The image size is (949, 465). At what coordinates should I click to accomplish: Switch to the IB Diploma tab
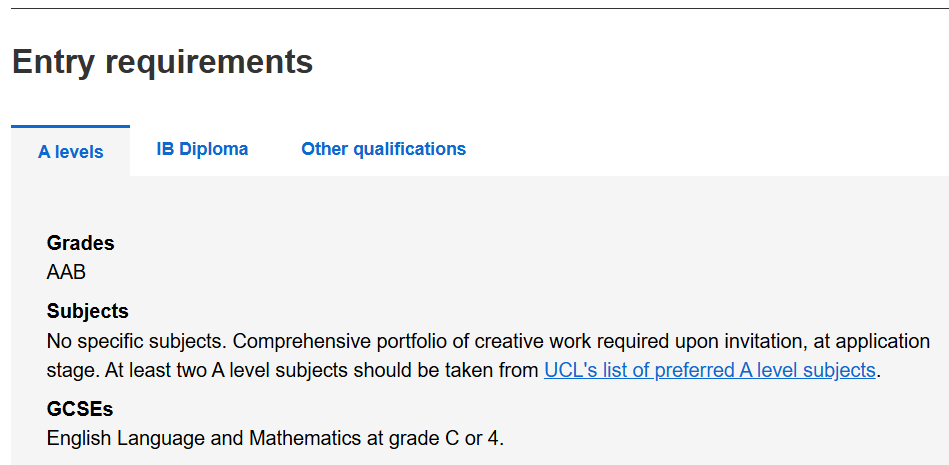coord(202,149)
